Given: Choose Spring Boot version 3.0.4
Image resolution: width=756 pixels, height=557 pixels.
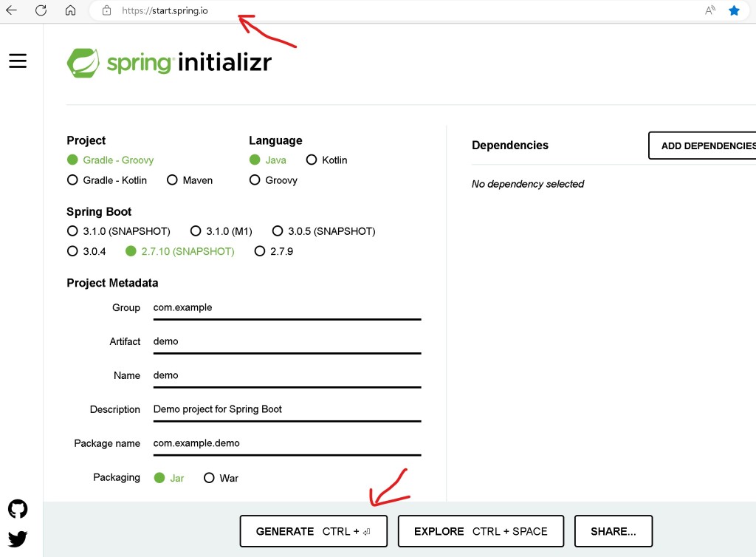Looking at the screenshot, I should (x=86, y=251).
